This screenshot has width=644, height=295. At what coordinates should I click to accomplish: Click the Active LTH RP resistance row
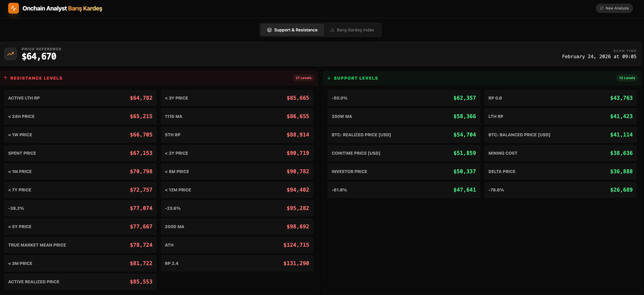pyautogui.click(x=80, y=98)
